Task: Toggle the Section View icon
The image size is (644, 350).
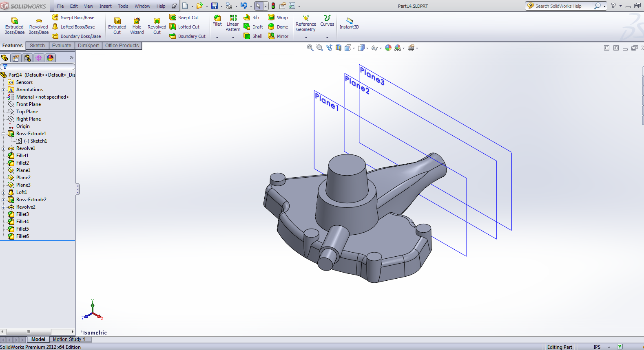Action: click(x=339, y=48)
